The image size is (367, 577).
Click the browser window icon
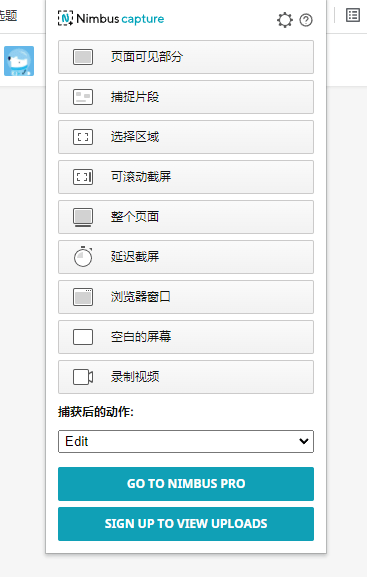click(x=83, y=297)
